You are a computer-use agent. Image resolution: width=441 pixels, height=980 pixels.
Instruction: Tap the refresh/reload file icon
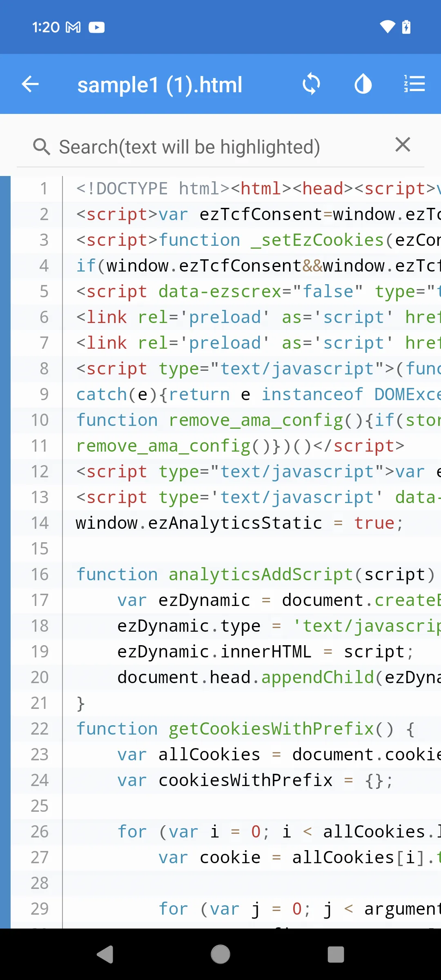[x=311, y=84]
